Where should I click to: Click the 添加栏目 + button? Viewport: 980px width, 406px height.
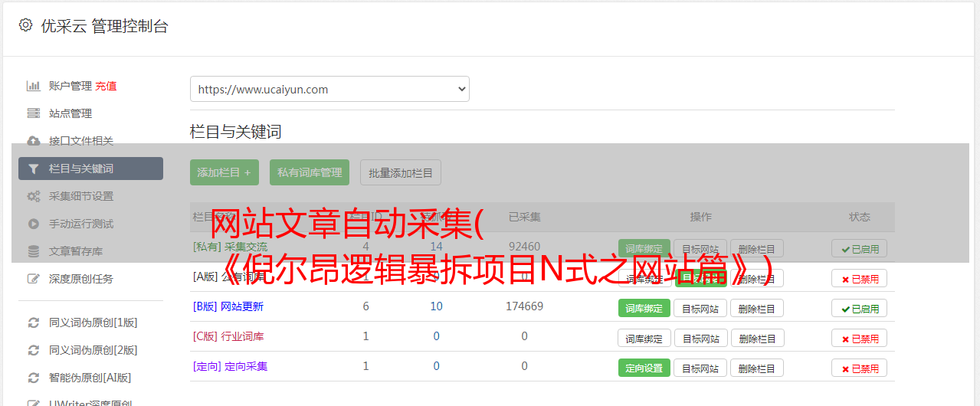pyautogui.click(x=225, y=172)
